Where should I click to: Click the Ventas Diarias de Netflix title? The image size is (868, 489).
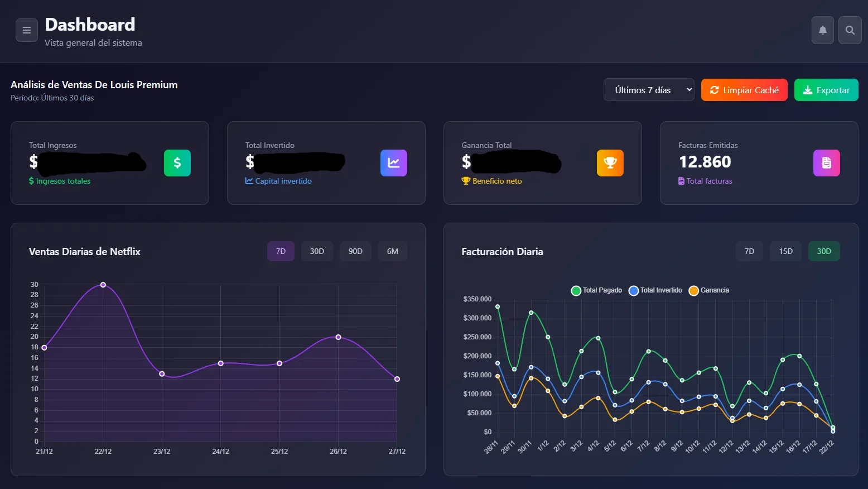click(85, 252)
